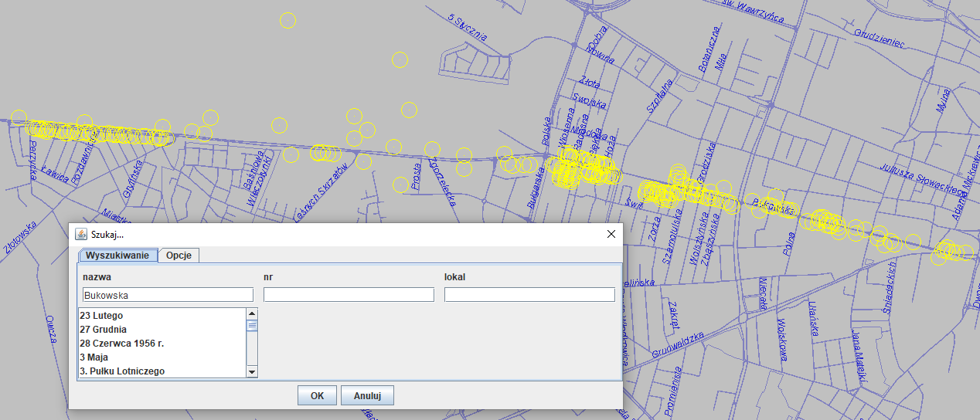Open the Opcje tab
Image resolution: width=980 pixels, height=420 pixels.
(179, 256)
